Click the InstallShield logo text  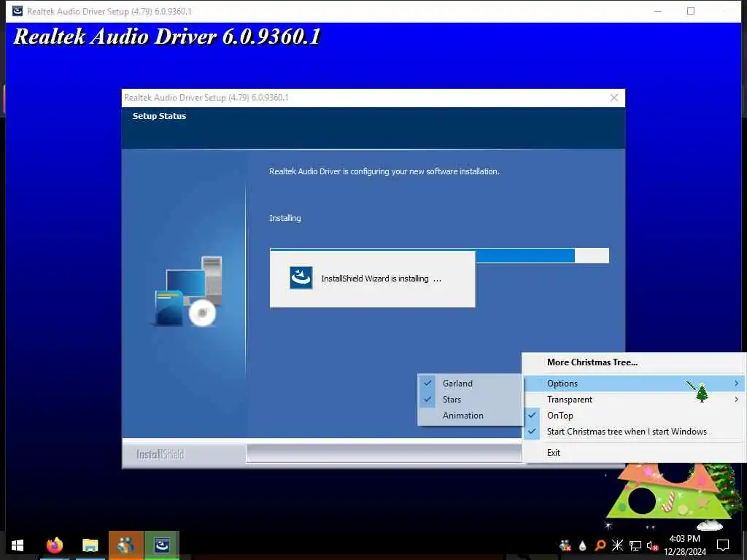click(x=160, y=455)
